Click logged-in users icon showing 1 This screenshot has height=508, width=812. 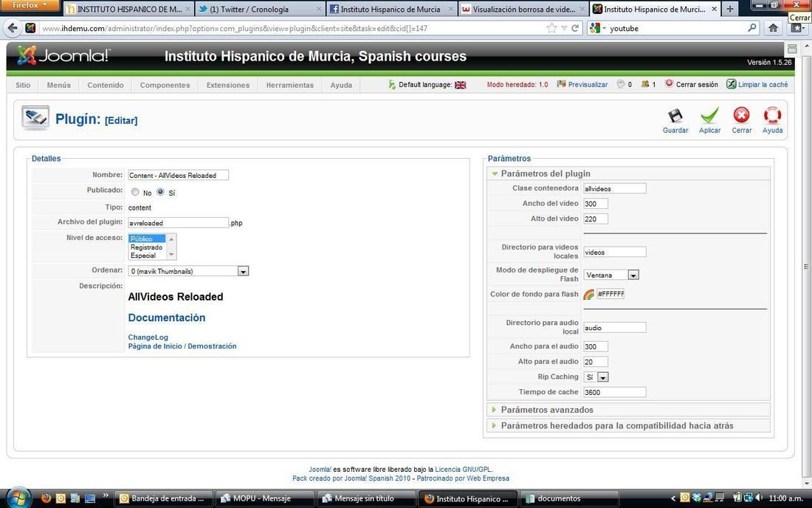tap(644, 84)
